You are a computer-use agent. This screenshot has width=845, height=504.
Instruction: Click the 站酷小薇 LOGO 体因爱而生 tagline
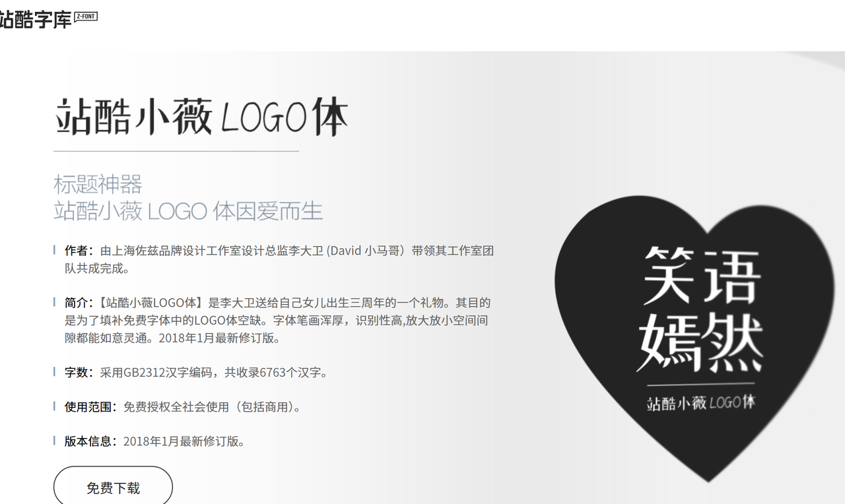click(x=188, y=211)
